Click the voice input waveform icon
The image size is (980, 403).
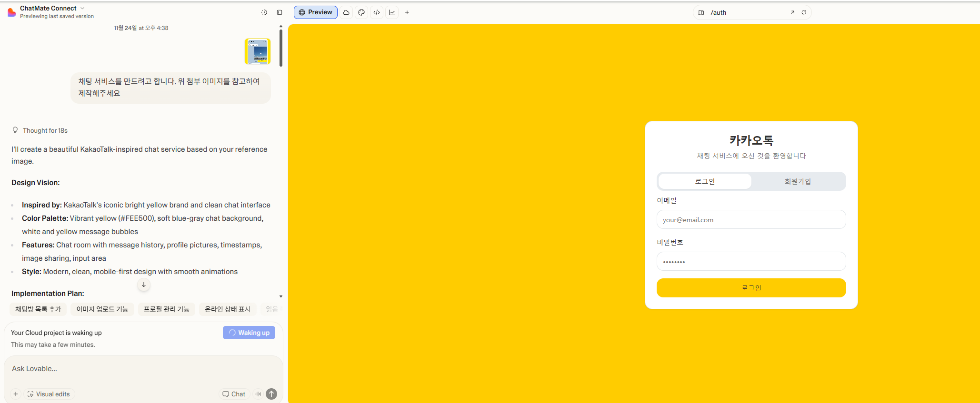(258, 394)
